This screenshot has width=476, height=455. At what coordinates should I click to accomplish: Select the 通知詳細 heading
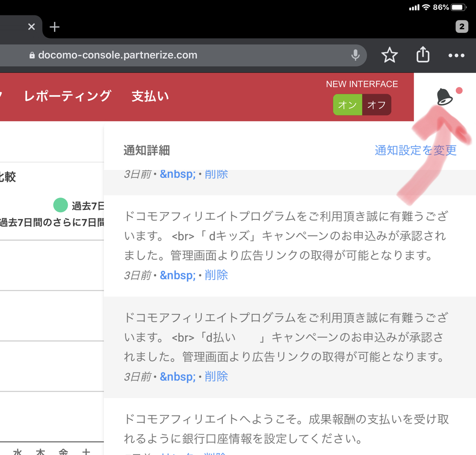click(146, 150)
